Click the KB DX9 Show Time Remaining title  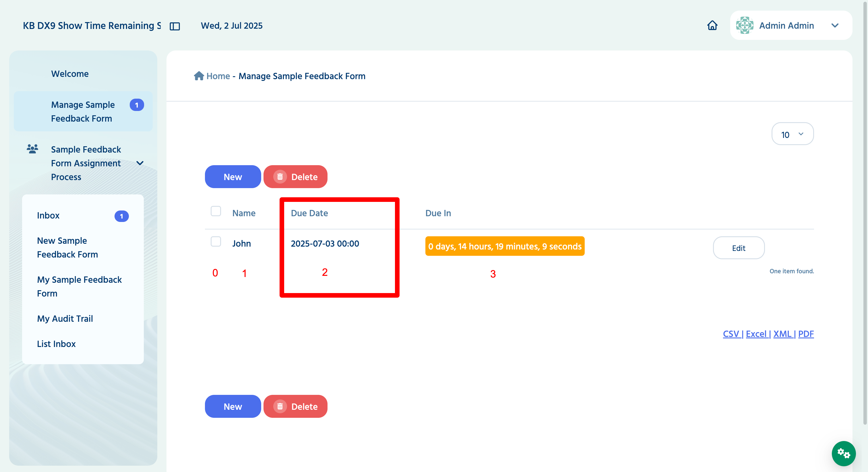point(92,26)
